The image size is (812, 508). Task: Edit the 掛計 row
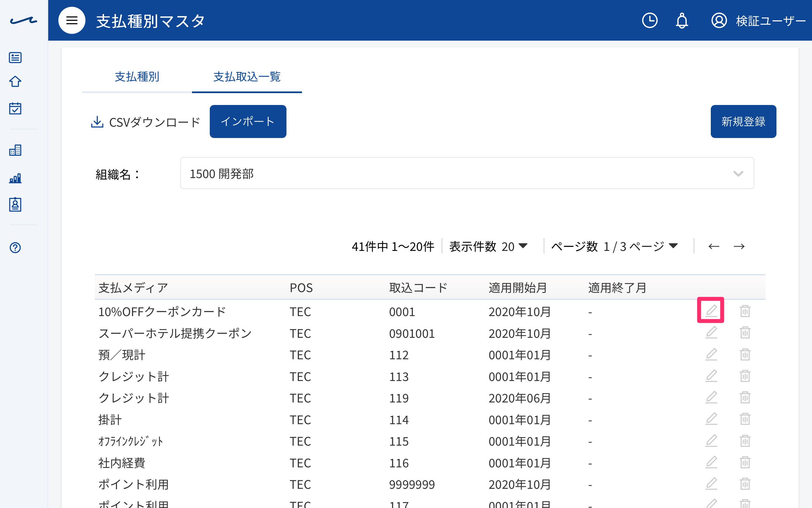(x=711, y=419)
